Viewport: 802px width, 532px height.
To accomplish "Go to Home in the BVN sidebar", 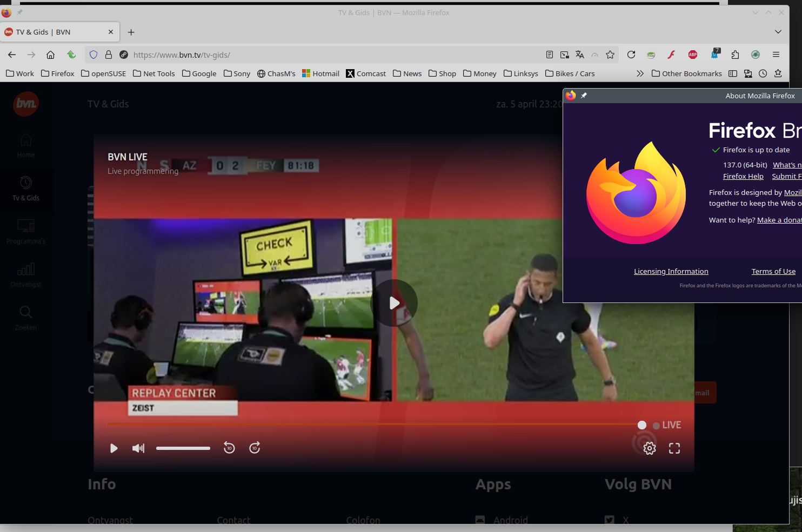I will click(x=26, y=146).
